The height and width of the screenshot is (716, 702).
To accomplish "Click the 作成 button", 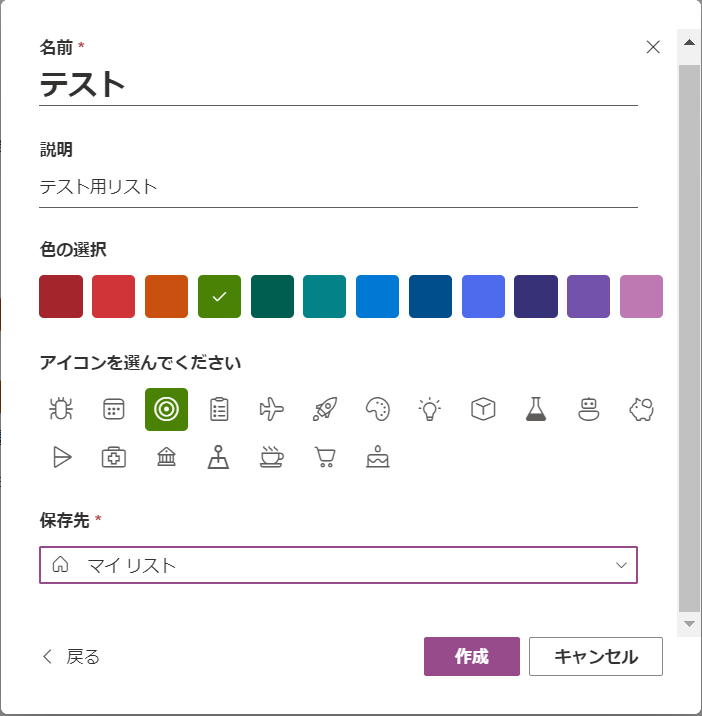I will click(x=472, y=656).
